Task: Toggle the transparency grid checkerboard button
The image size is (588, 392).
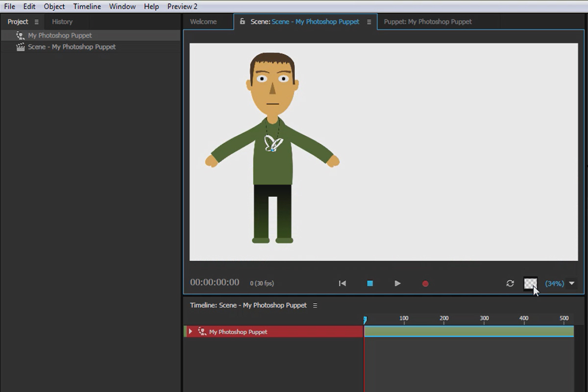Action: tap(530, 283)
